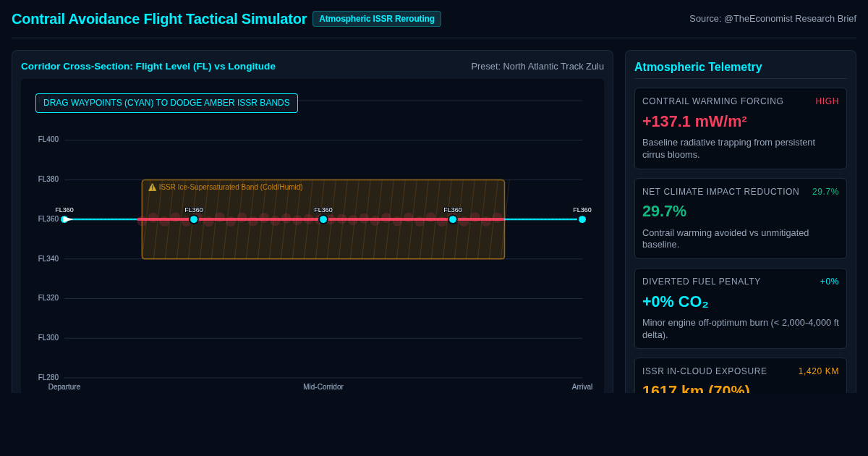Select the departure waypoint at FL360
Image resolution: width=868 pixels, height=456 pixels.
click(64, 219)
